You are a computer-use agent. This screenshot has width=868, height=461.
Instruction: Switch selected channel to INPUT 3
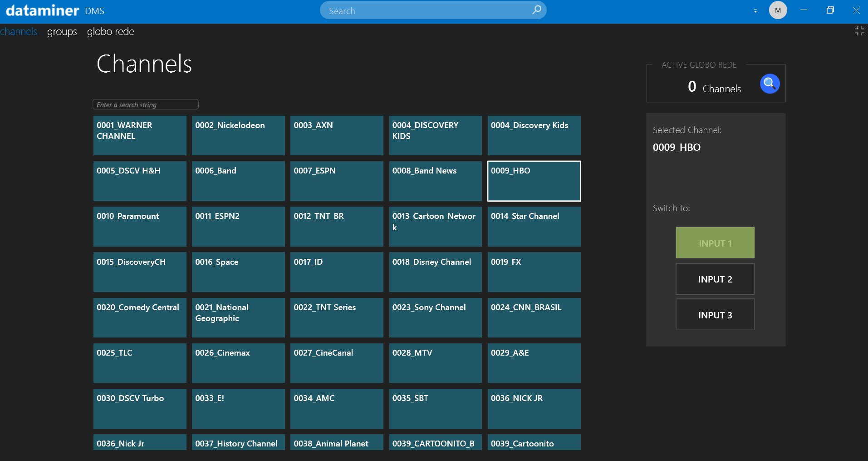pyautogui.click(x=715, y=315)
